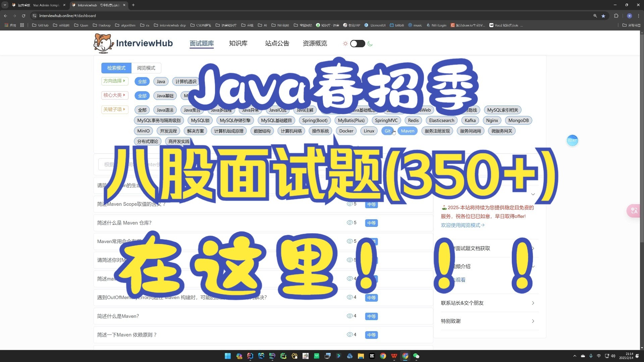The height and width of the screenshot is (362, 644).
Task: Toggle the dark mode switch
Action: tap(357, 44)
